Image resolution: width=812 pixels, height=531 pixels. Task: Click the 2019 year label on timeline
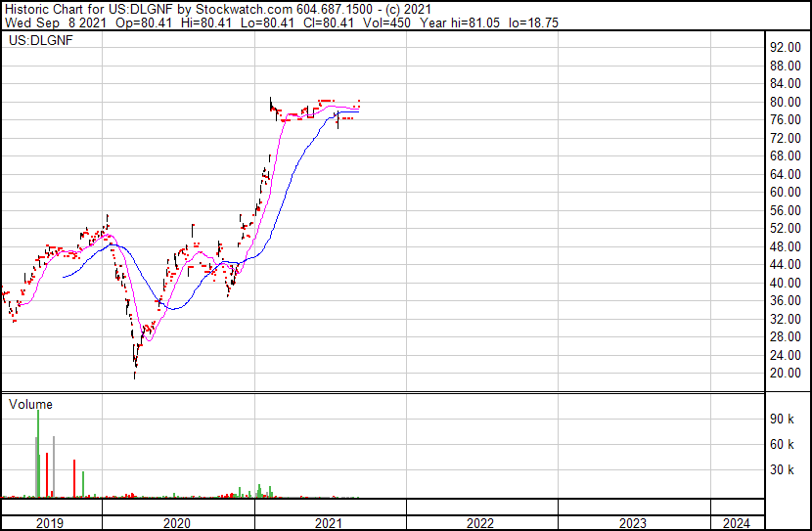click(50, 523)
